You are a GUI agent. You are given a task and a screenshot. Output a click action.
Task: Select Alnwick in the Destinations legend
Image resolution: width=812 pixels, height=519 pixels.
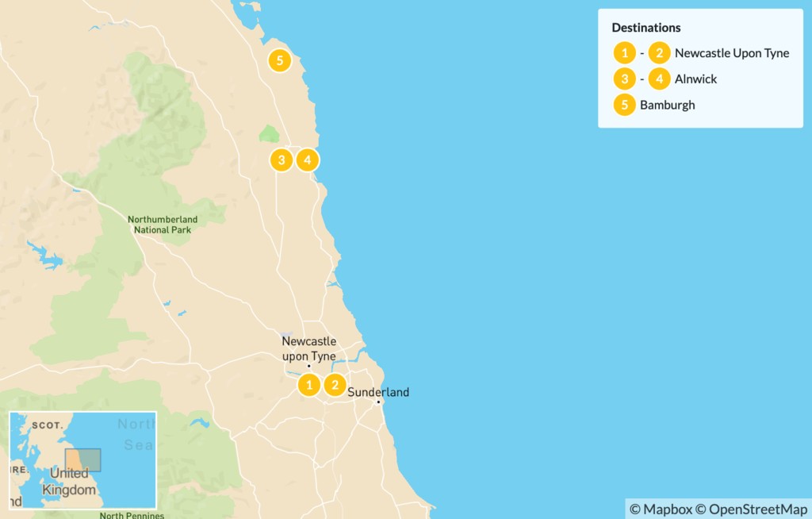[x=695, y=79]
